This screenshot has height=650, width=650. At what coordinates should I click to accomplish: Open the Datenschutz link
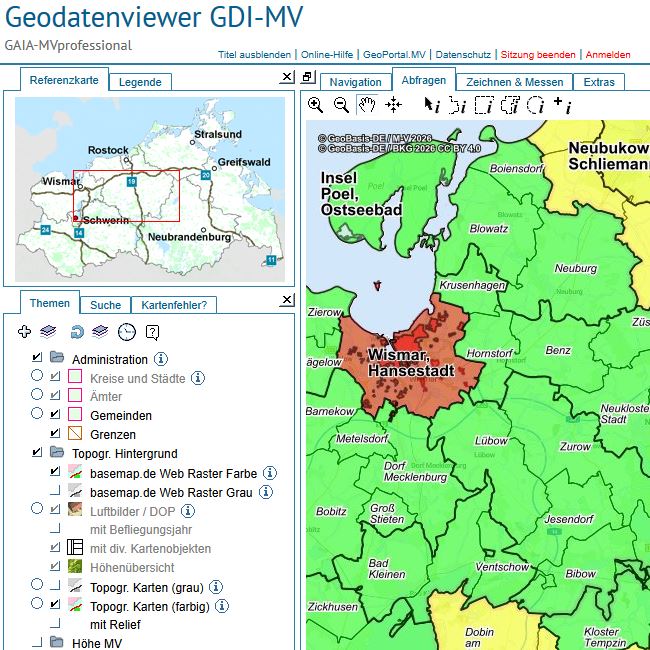(463, 55)
